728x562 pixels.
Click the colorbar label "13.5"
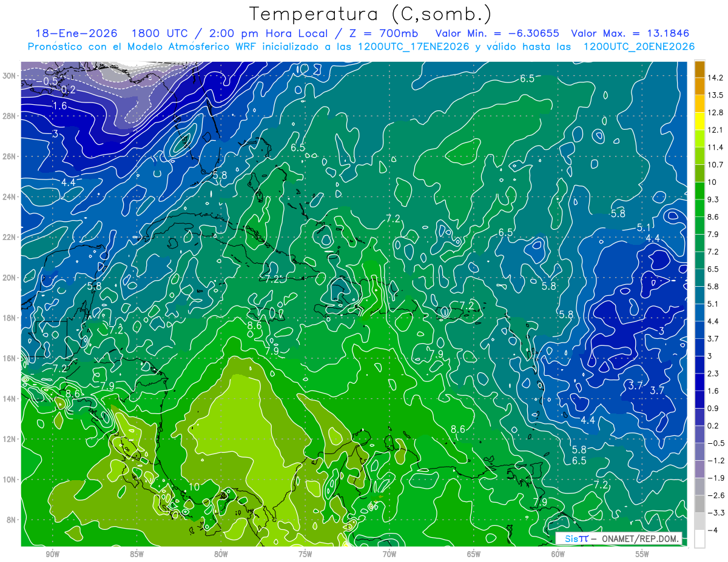tap(715, 95)
